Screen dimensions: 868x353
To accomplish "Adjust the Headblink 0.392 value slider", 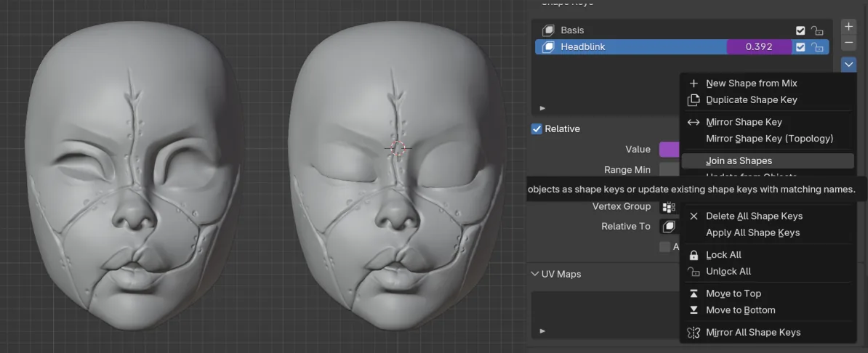I will coord(759,47).
